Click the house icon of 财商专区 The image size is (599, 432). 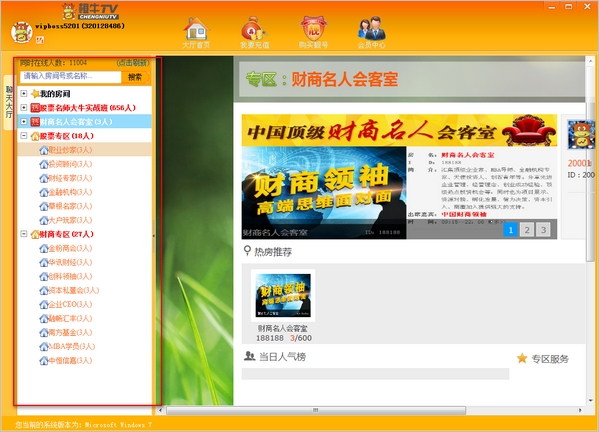point(35,234)
